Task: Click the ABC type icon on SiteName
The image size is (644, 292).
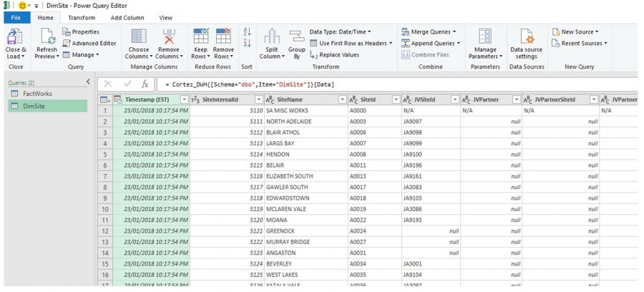Action: [x=270, y=99]
